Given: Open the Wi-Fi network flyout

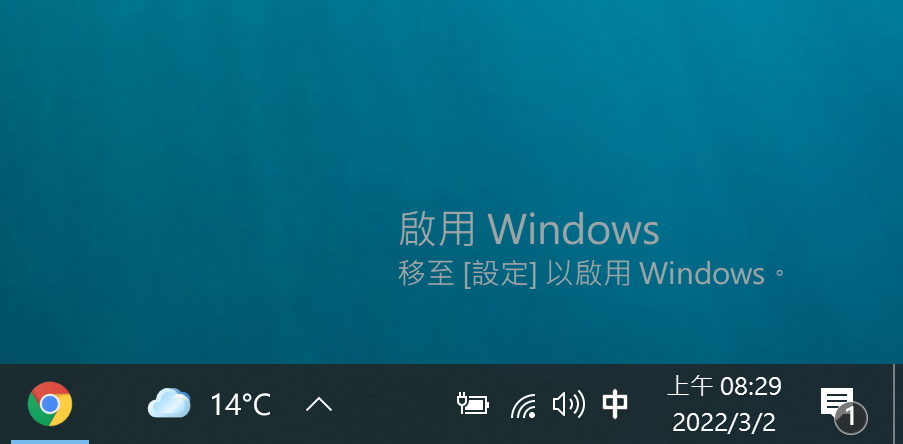Looking at the screenshot, I should point(523,405).
